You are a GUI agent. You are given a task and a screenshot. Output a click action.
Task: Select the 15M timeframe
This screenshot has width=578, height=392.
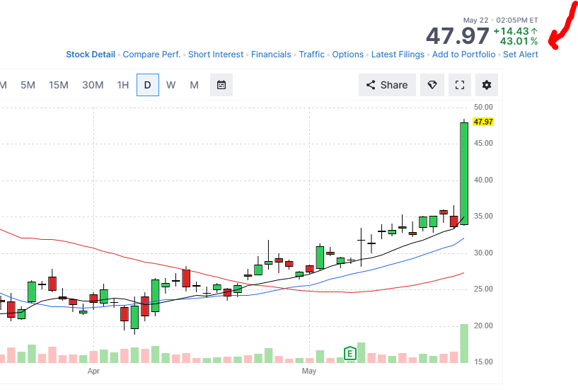[59, 85]
